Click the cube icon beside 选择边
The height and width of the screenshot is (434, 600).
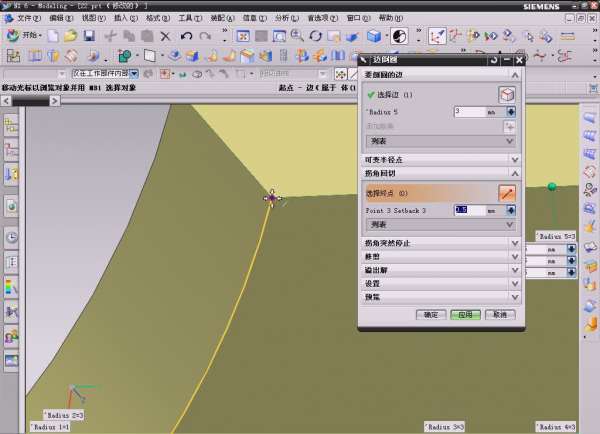pos(506,94)
